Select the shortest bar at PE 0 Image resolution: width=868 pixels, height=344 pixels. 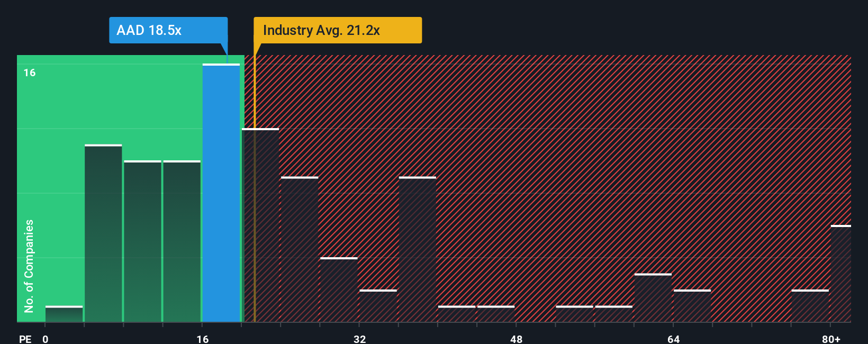64,314
